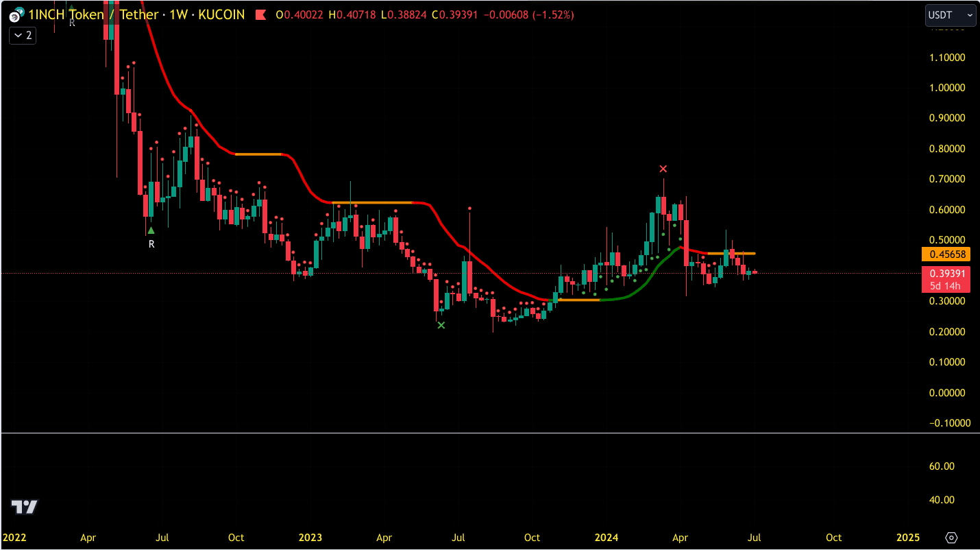Screen dimensions: 980x550
Task: Click the 5d 14h countdown label
Action: [x=946, y=286]
